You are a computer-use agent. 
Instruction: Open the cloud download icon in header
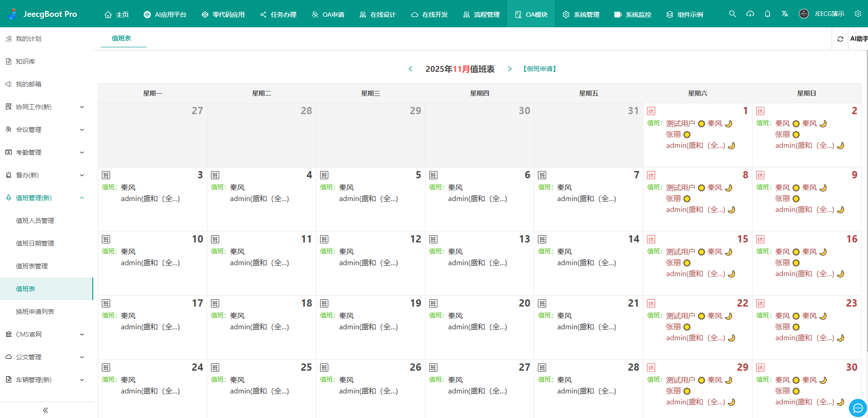click(750, 14)
